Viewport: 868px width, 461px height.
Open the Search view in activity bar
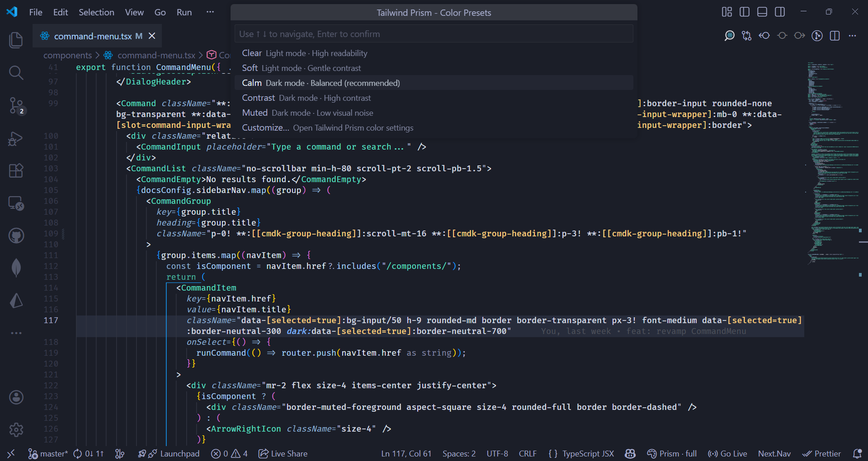point(16,72)
